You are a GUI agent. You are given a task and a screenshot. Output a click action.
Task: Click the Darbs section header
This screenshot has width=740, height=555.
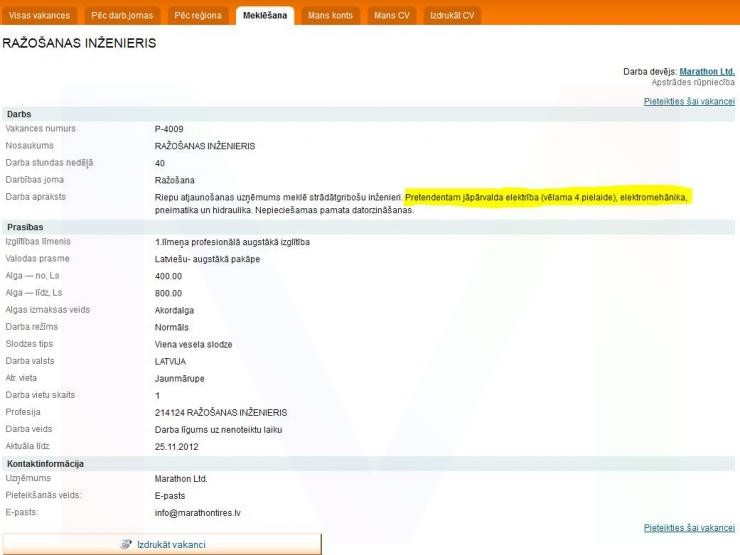click(x=19, y=114)
